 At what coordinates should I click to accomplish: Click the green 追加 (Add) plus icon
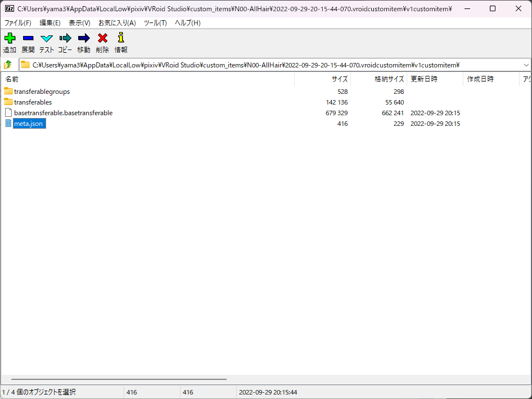tap(10, 38)
